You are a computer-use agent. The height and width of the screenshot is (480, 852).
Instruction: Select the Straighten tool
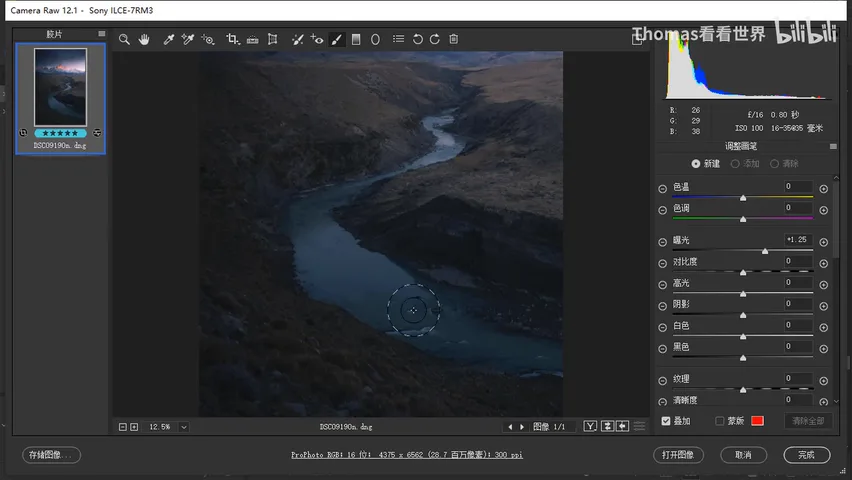tap(252, 39)
